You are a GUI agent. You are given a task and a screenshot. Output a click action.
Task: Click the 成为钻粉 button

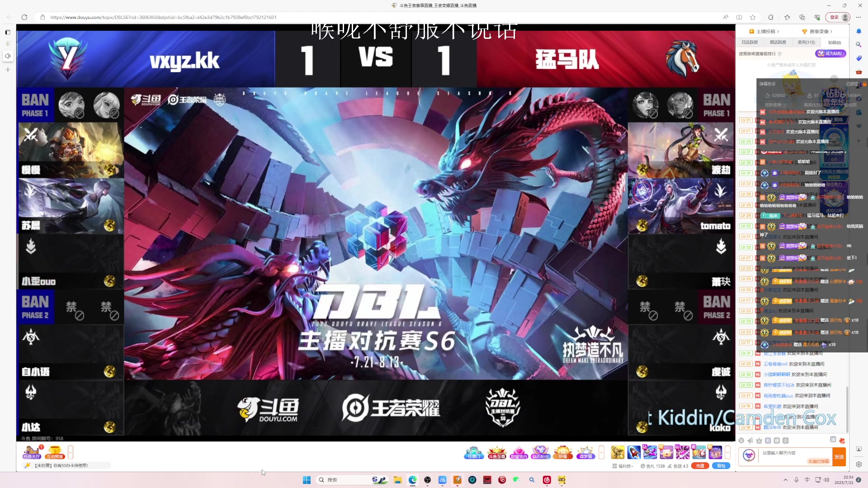tap(830, 53)
